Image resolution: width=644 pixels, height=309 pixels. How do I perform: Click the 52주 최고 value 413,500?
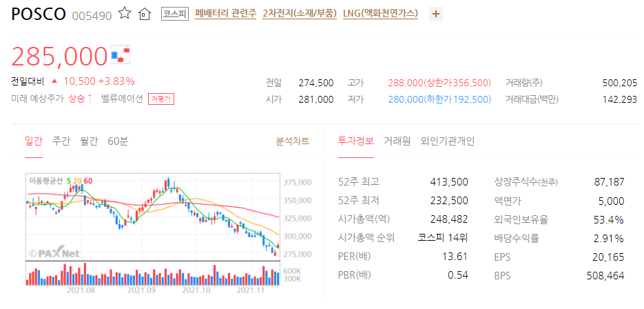[449, 182]
